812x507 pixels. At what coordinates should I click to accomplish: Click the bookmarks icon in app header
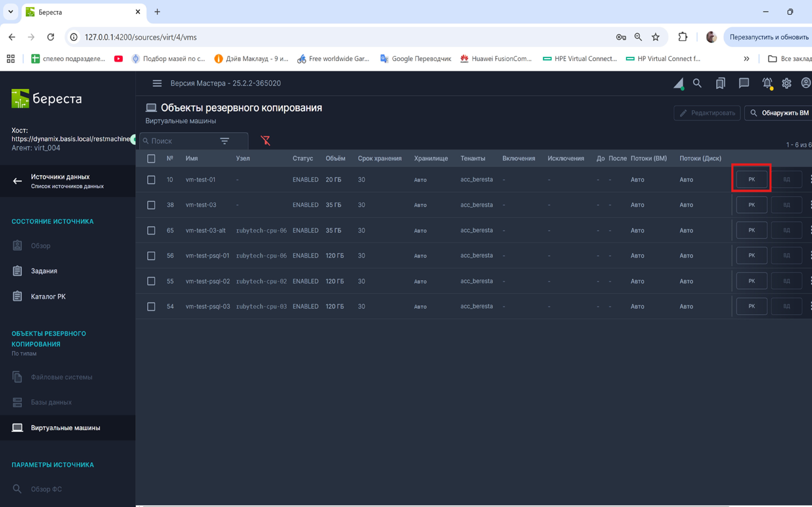[720, 83]
